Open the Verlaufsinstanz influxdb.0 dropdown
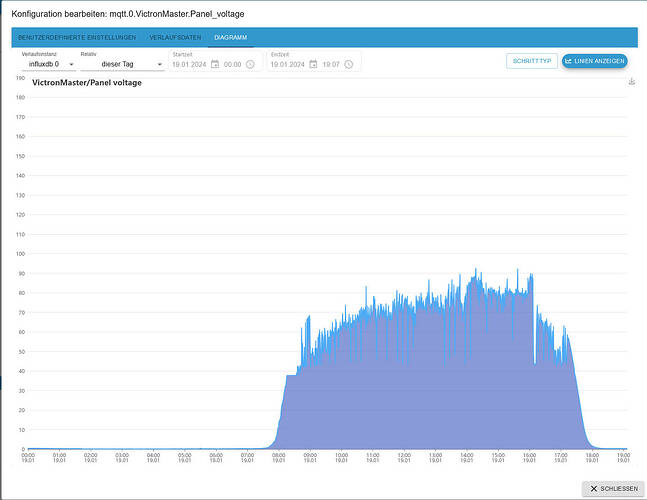Screen dimensions: 647x500 (x=49, y=64)
